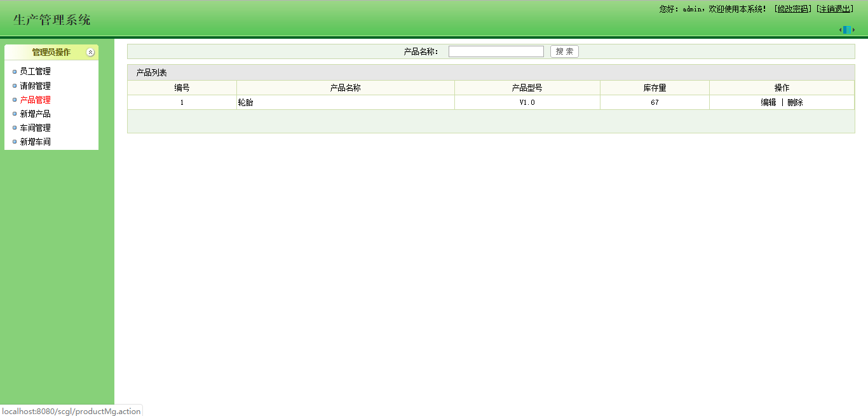
Task: Click bullet icon beside 车间管理
Action: (15, 128)
